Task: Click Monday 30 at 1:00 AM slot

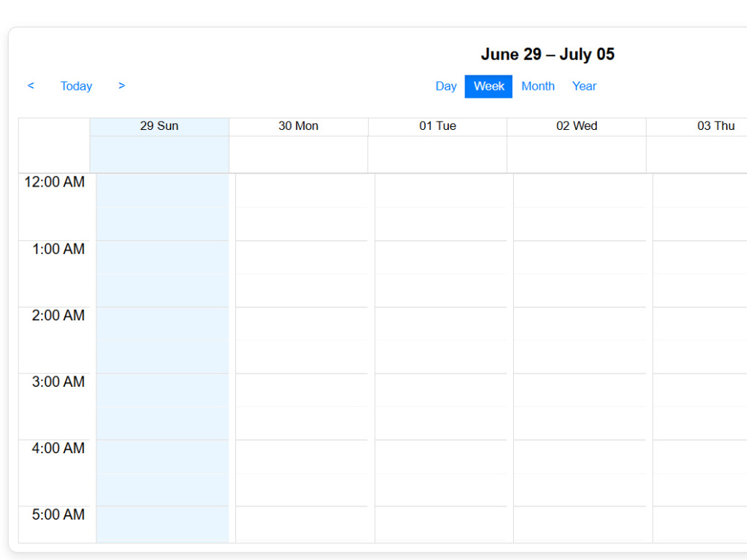Action: point(302,257)
